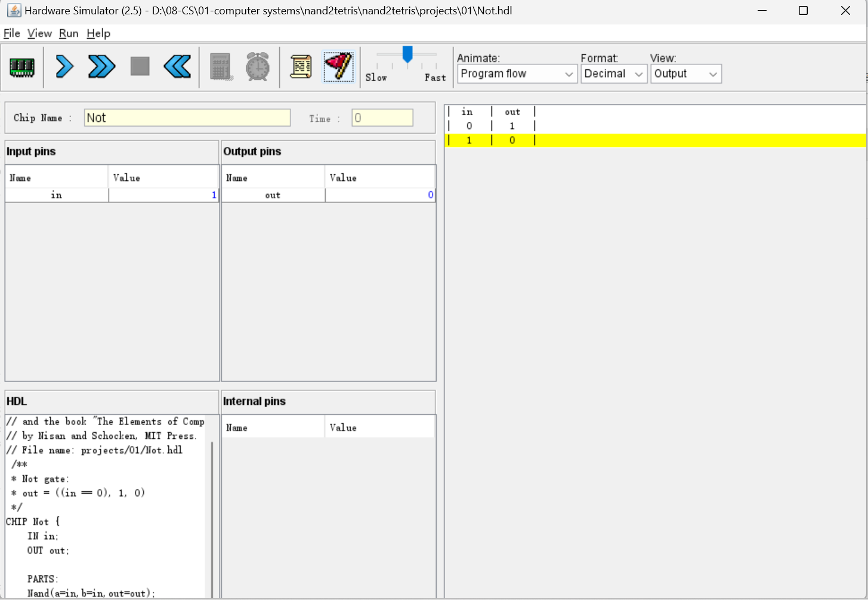Click the Breakpoints red flag icon
Screen dimensions: 868x600
pyautogui.click(x=338, y=67)
